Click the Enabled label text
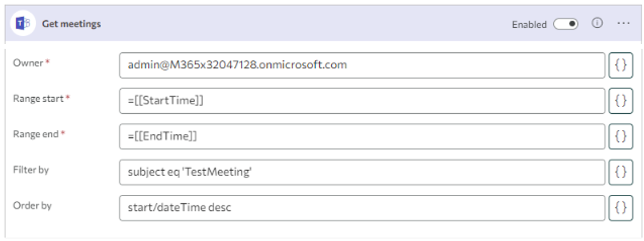This screenshot has height=241, width=644. [x=529, y=25]
